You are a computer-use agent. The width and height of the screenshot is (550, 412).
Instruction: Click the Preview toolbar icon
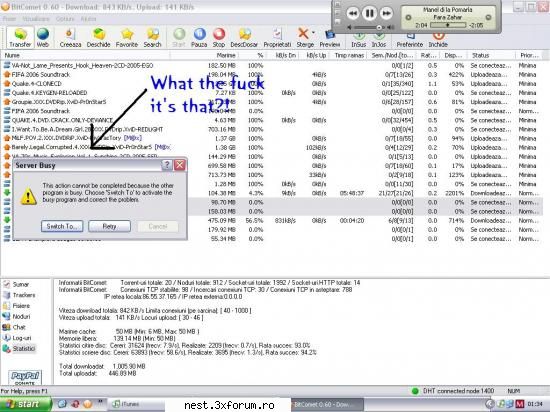pos(330,39)
